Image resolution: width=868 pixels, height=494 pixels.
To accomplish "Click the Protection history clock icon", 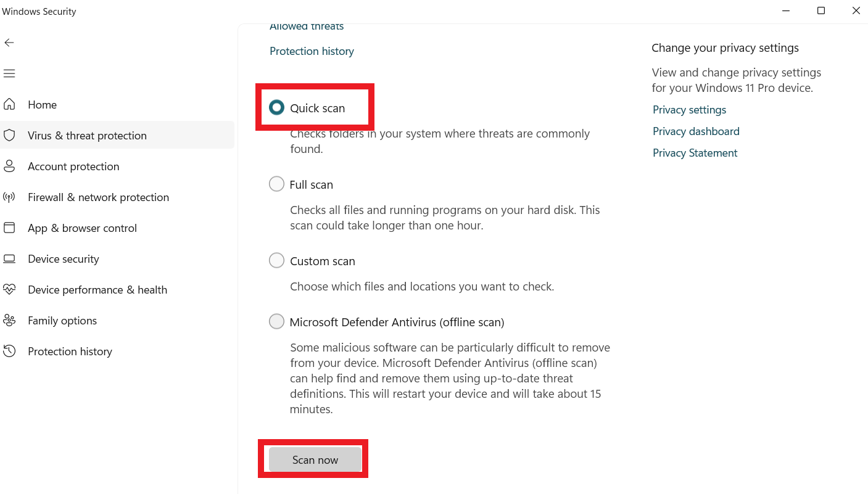I will coord(9,351).
